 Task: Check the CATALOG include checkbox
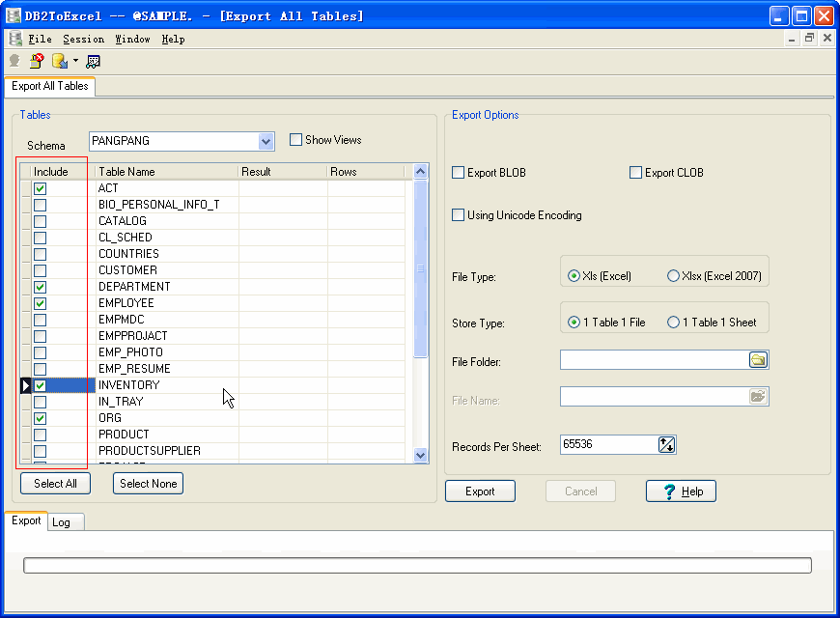click(x=41, y=221)
